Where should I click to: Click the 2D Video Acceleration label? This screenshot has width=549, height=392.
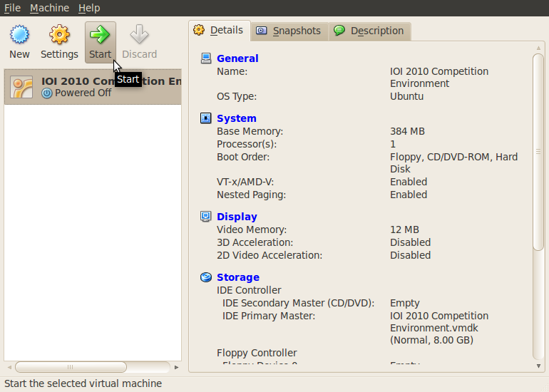pos(270,255)
